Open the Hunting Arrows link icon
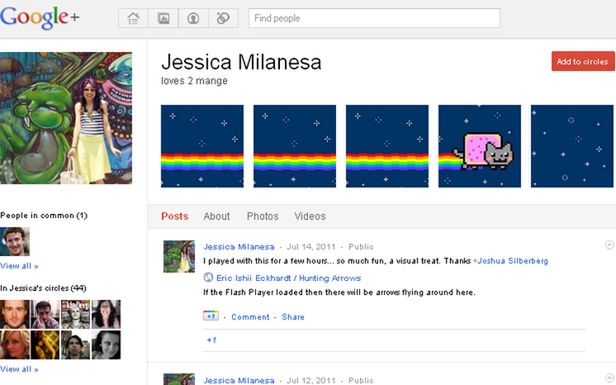This screenshot has width=616, height=385. point(208,277)
